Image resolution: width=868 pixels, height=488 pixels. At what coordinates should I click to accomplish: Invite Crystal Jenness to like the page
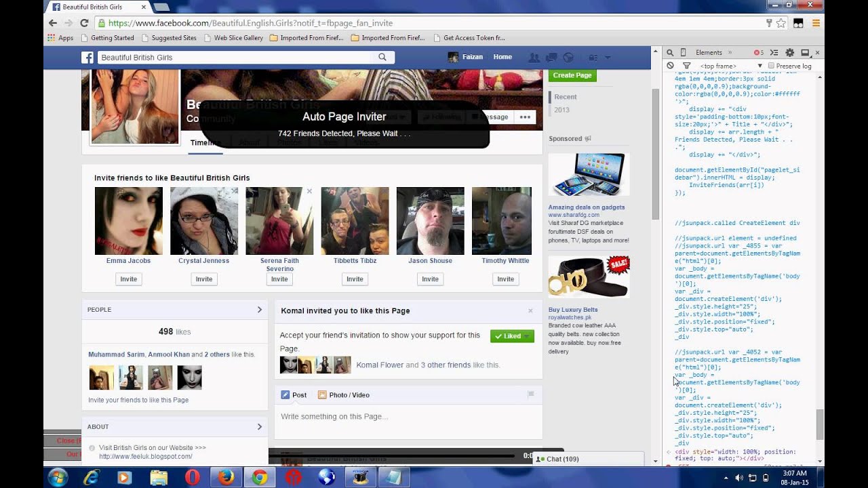pyautogui.click(x=203, y=279)
